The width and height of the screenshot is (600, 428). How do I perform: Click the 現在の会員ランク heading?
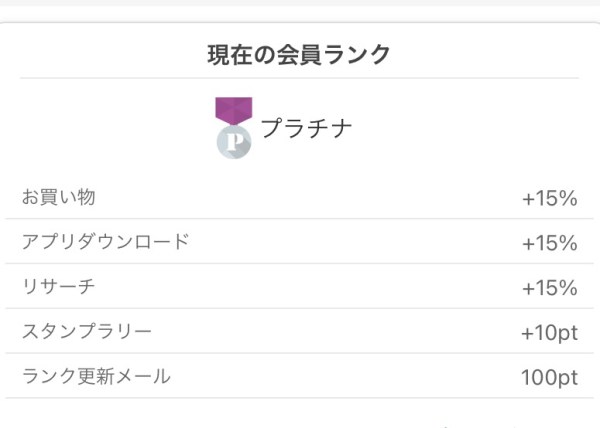pos(299,54)
